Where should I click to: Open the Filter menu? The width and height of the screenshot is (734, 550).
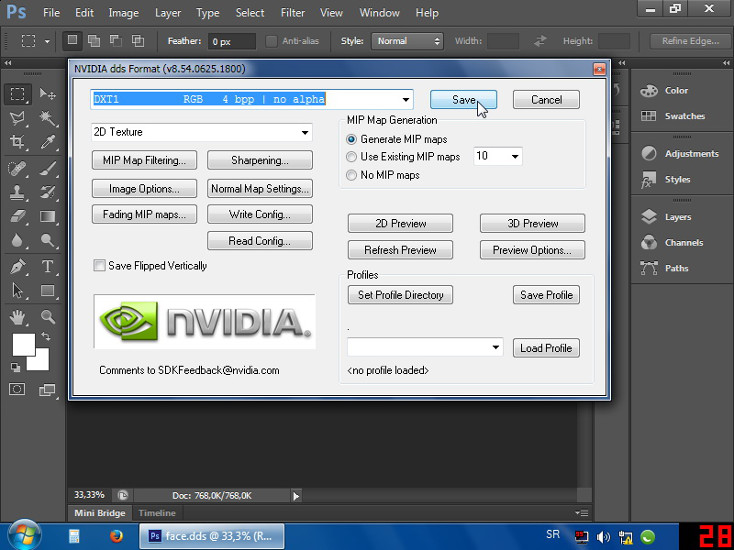293,13
